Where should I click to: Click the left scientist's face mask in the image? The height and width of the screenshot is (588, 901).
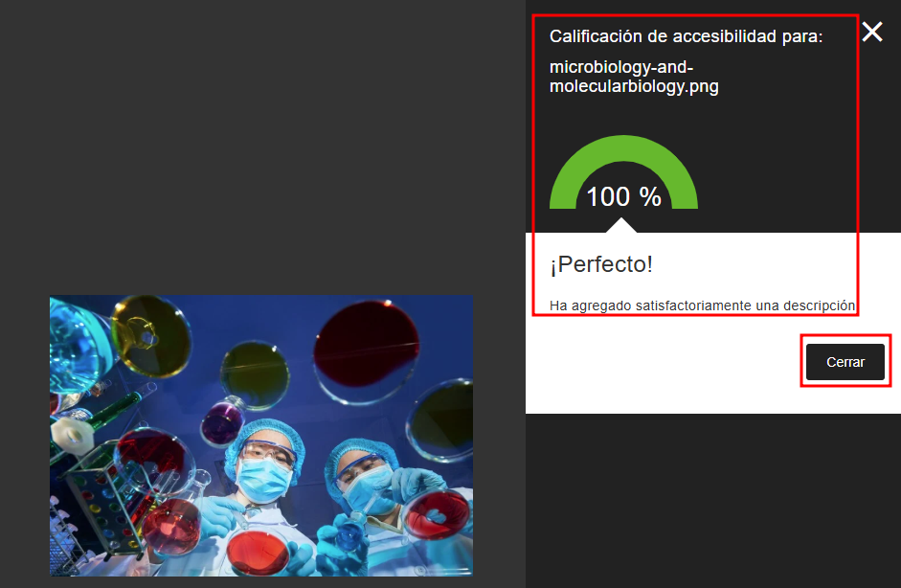coord(263,480)
